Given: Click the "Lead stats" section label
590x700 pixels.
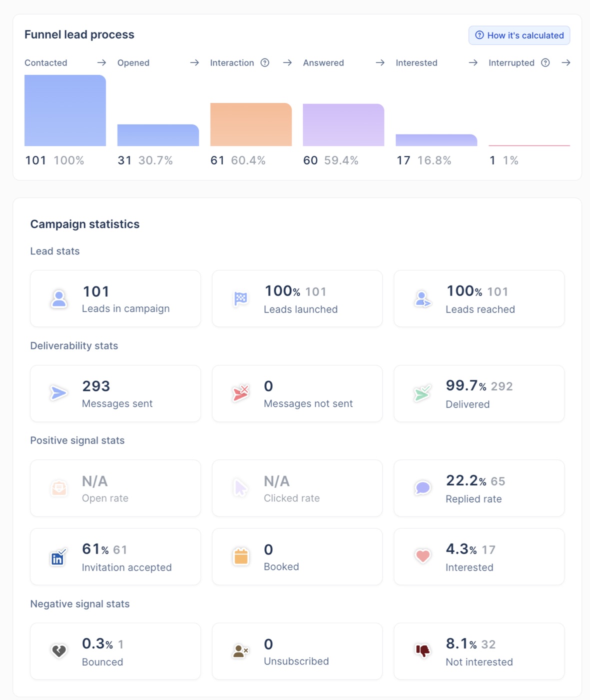Looking at the screenshot, I should coord(55,251).
